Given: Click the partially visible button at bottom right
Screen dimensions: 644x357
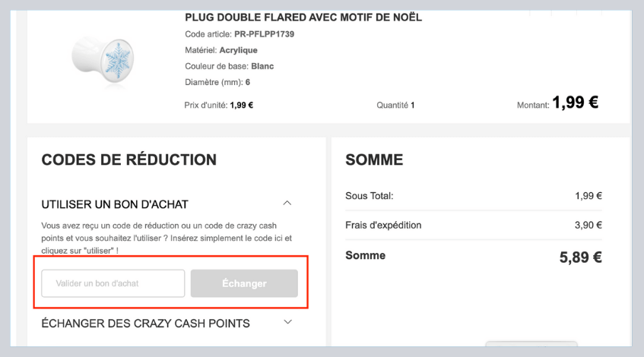Looking at the screenshot, I should point(531,346).
